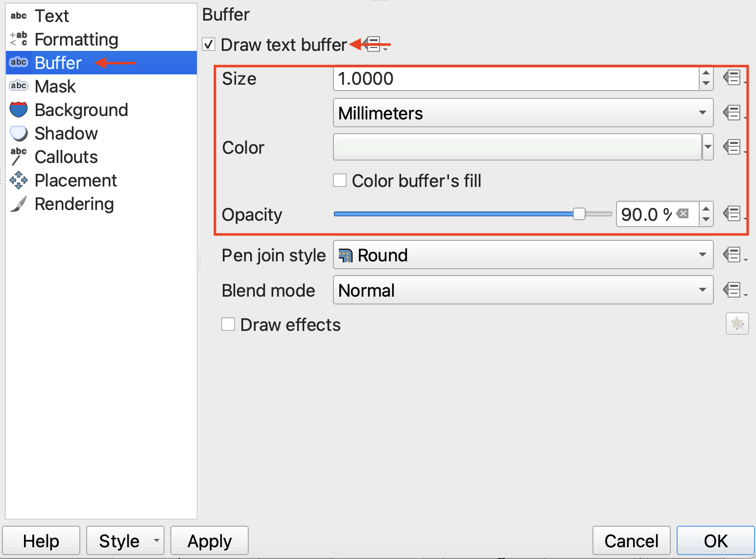
Task: Switch to the Shadow settings section
Action: pos(66,133)
